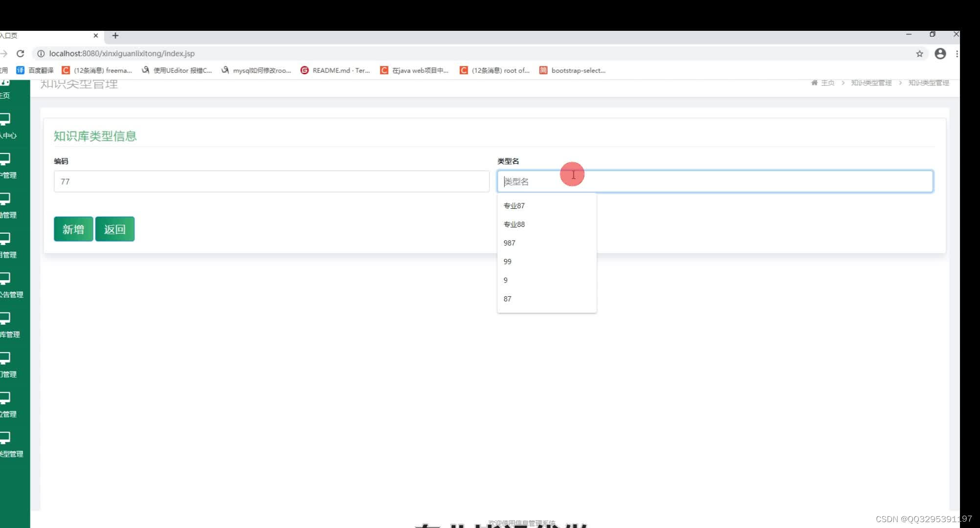
Task: Open the sidebar monitor icon above 库管理
Action: pyautogui.click(x=5, y=318)
